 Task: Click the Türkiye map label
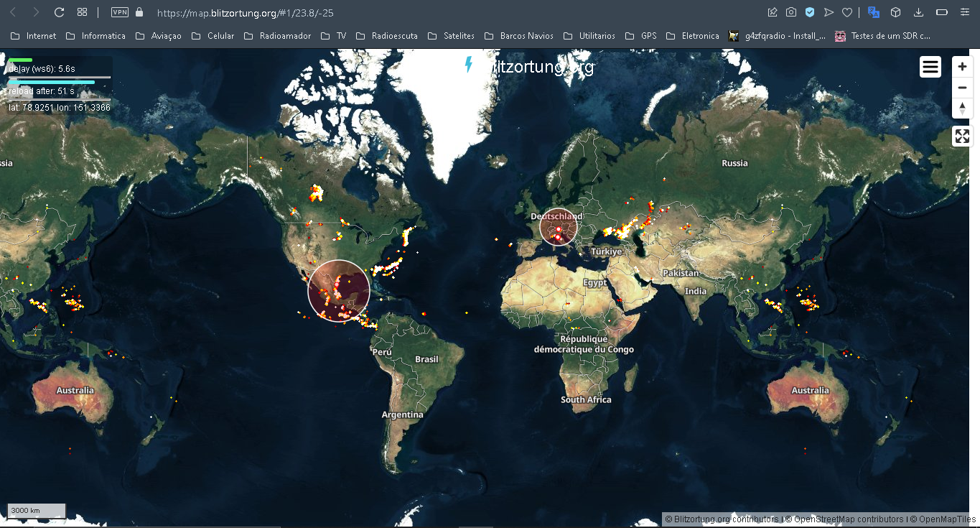(x=607, y=251)
